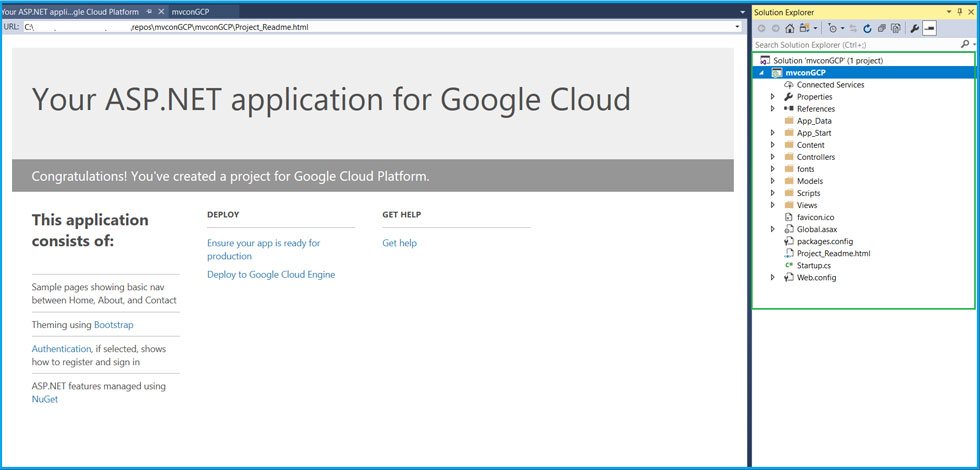Click the Refresh icon in Solution Explorer
The height and width of the screenshot is (470, 980).
click(866, 29)
